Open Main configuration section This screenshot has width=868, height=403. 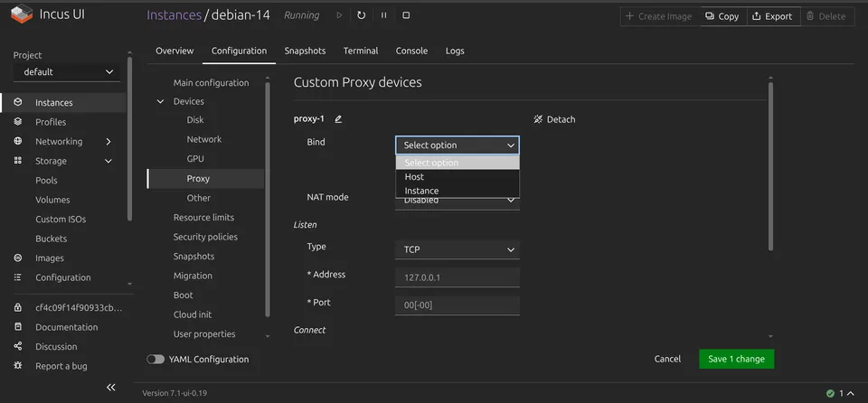211,82
